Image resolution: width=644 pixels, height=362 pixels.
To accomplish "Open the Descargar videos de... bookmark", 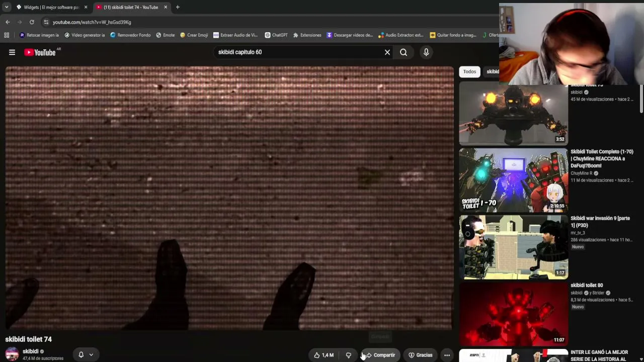I will coord(350,35).
